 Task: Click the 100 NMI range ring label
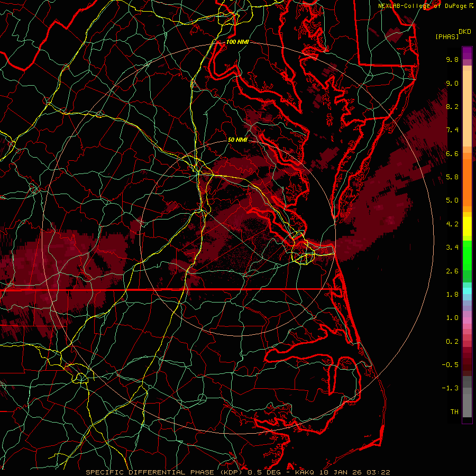click(237, 42)
